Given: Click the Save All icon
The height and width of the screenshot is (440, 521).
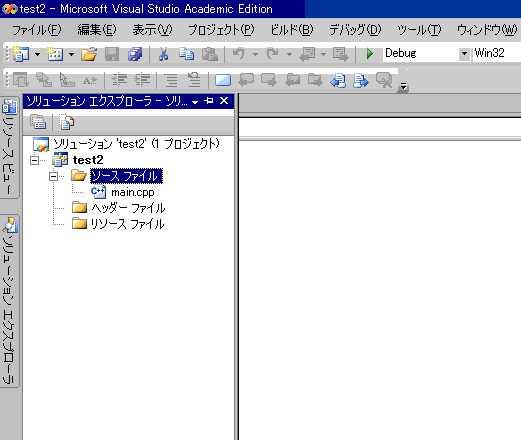Looking at the screenshot, I should point(135,54).
